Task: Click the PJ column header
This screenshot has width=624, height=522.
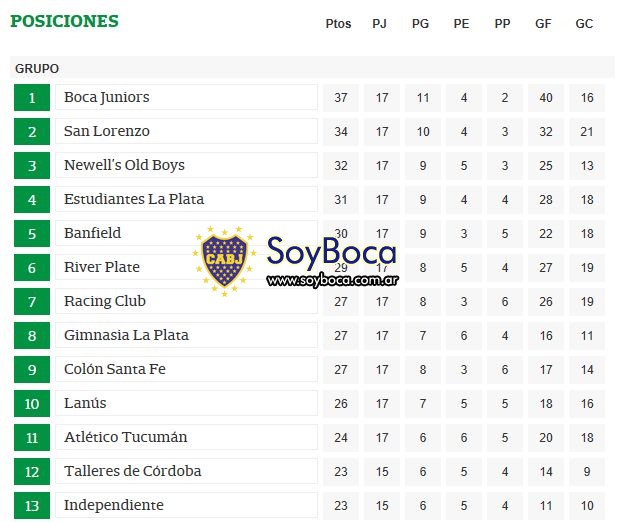Action: [379, 24]
